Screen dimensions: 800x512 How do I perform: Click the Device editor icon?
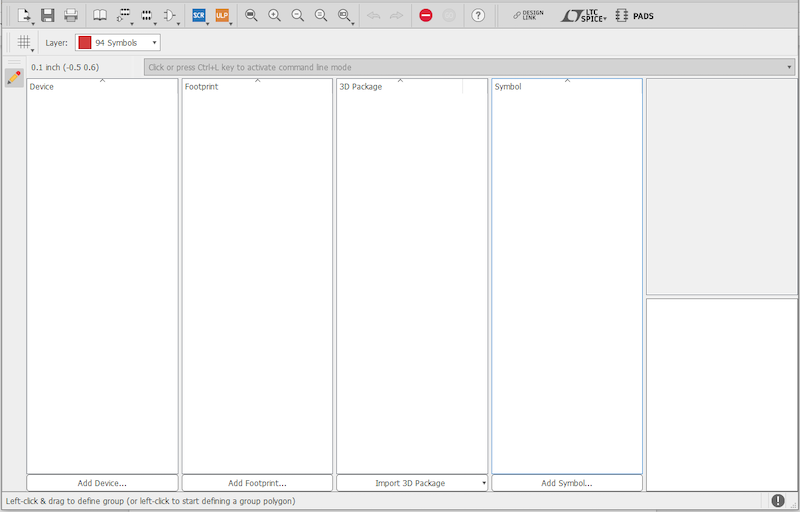click(x=123, y=15)
